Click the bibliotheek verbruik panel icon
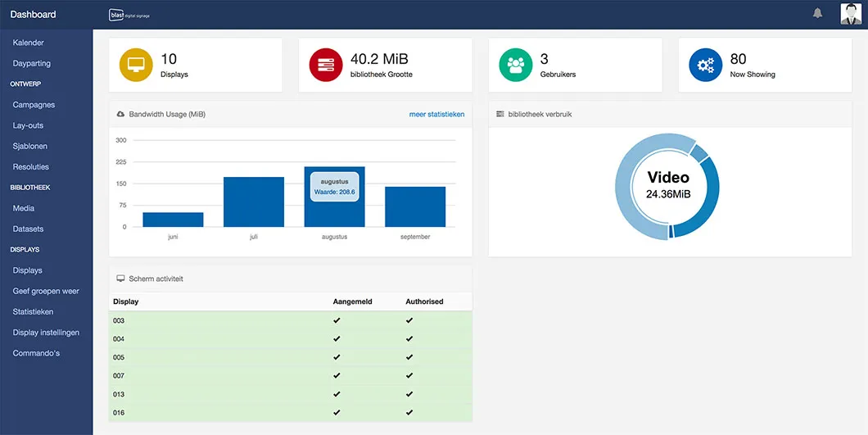This screenshot has height=435, width=868. 500,115
